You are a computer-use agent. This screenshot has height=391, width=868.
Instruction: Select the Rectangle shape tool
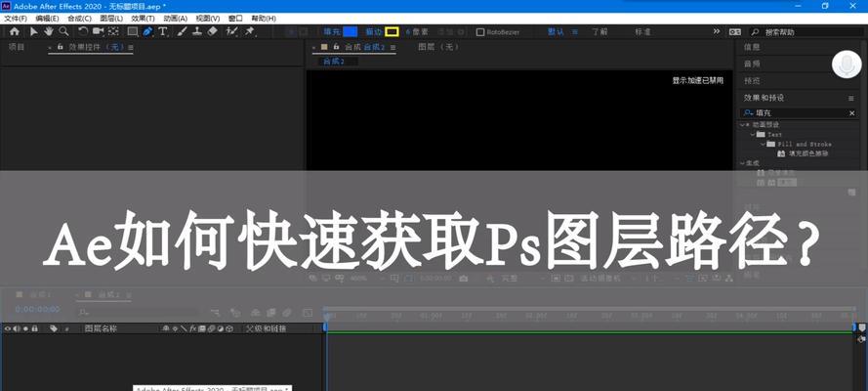[x=133, y=31]
